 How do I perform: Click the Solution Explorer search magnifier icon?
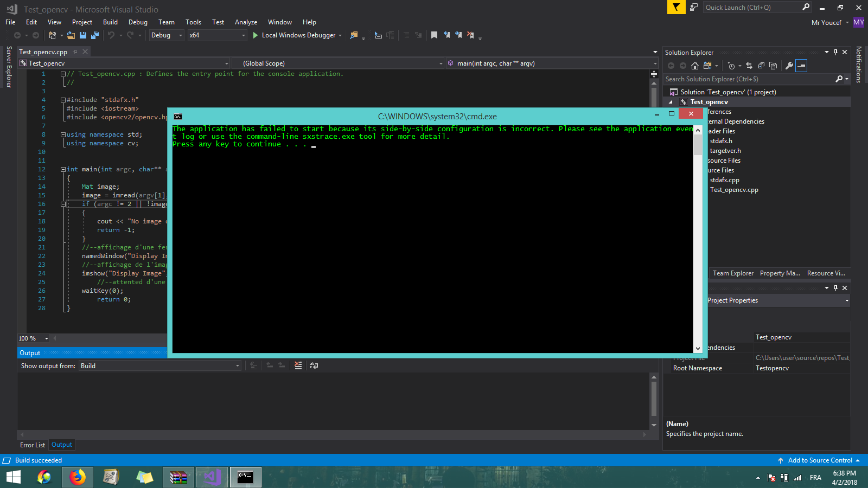point(839,79)
